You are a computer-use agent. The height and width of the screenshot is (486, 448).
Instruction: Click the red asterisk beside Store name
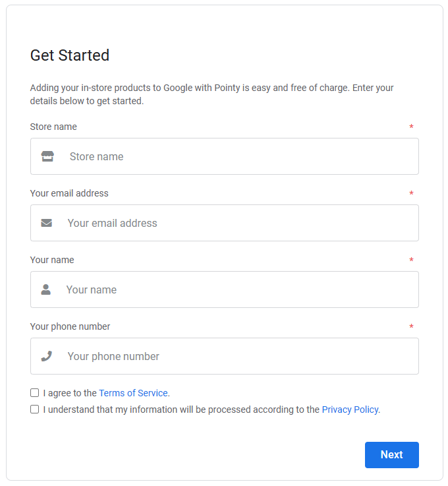tap(411, 127)
